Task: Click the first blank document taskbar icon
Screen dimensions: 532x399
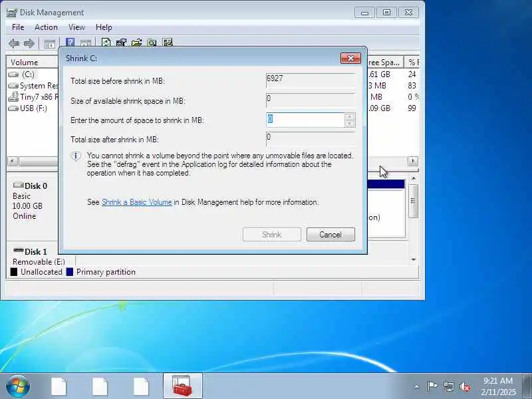Action: pos(59,386)
